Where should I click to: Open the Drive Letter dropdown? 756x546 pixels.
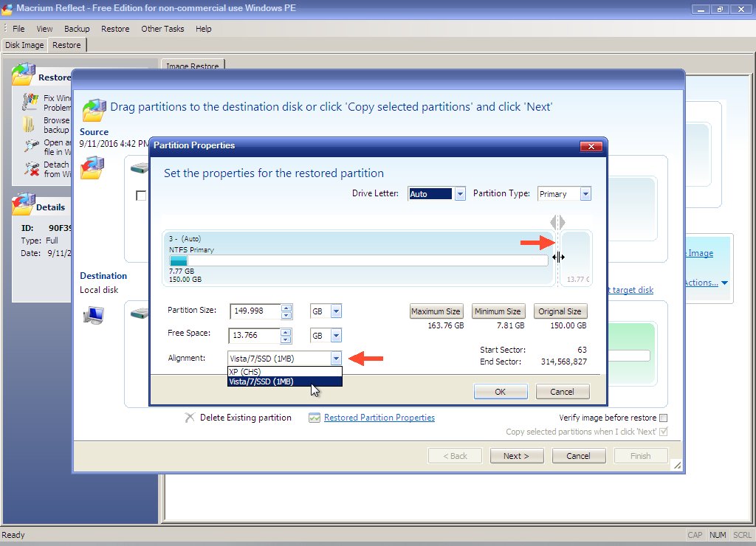pyautogui.click(x=460, y=194)
